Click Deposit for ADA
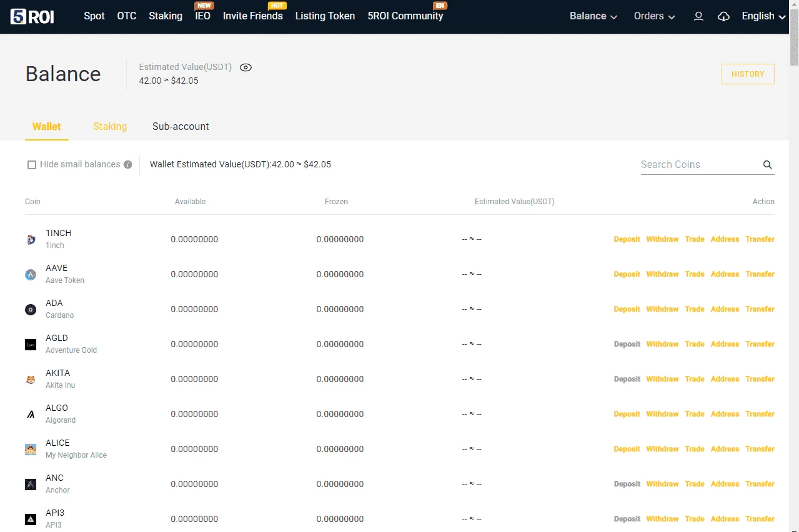This screenshot has width=799, height=532. pyautogui.click(x=627, y=309)
